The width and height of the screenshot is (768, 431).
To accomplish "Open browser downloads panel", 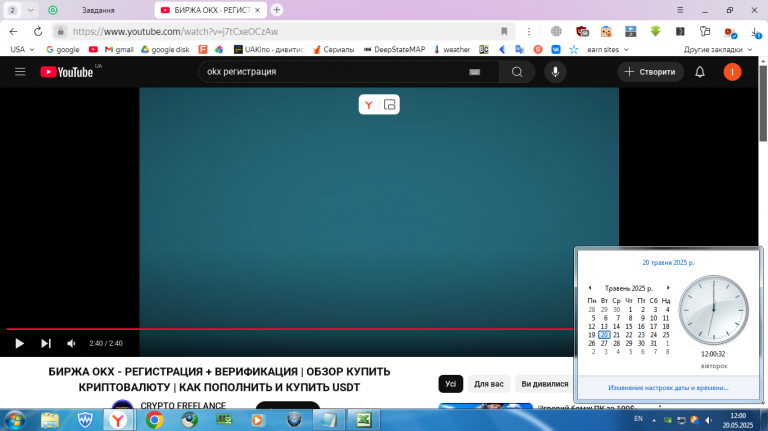I will [x=756, y=32].
